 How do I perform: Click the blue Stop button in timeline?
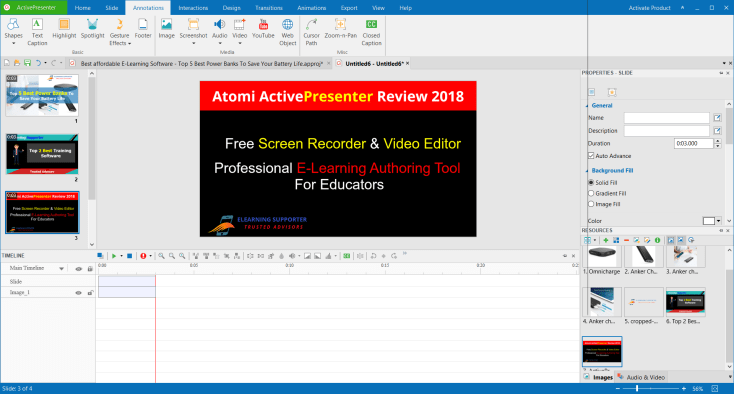(130, 256)
